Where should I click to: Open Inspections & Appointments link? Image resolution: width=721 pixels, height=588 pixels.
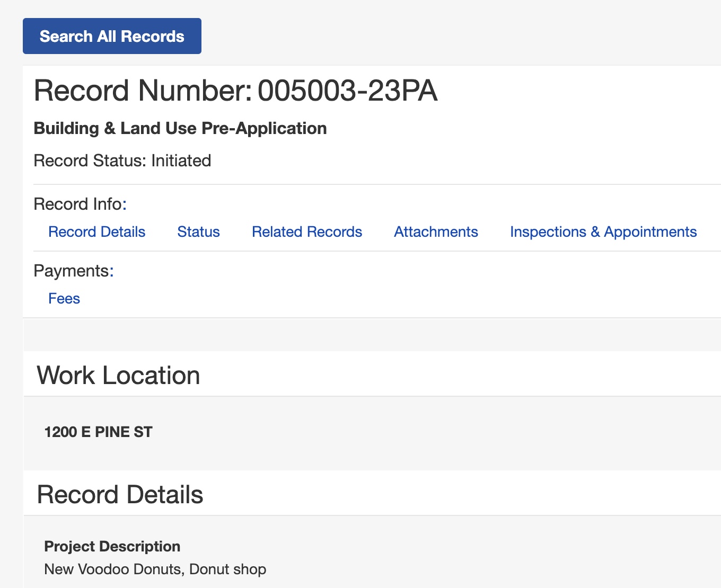tap(603, 232)
